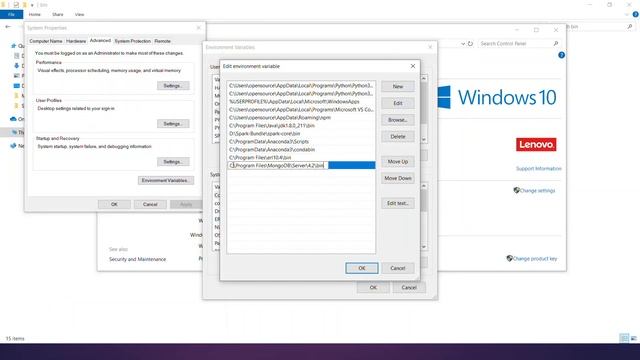Image resolution: width=640 pixels, height=360 pixels.
Task: Switch to Remote tab in System Properties
Action: [x=162, y=41]
